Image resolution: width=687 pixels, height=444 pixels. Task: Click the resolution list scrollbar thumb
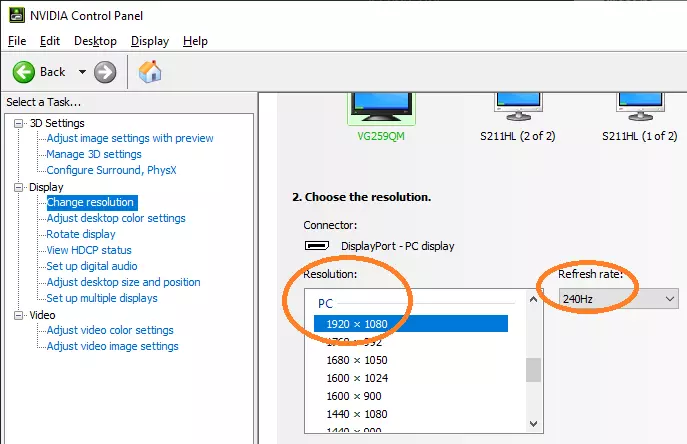point(533,370)
